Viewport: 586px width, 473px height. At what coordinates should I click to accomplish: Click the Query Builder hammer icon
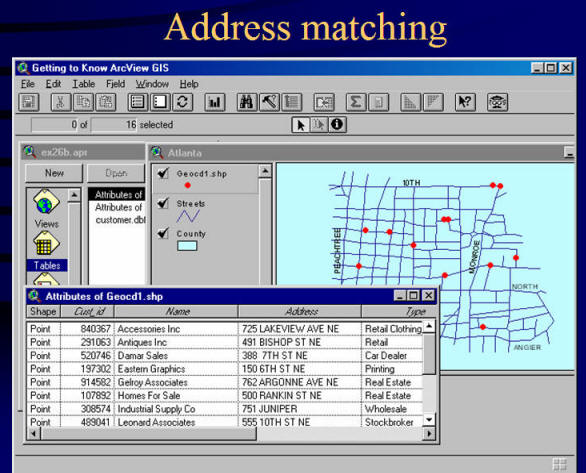(269, 102)
